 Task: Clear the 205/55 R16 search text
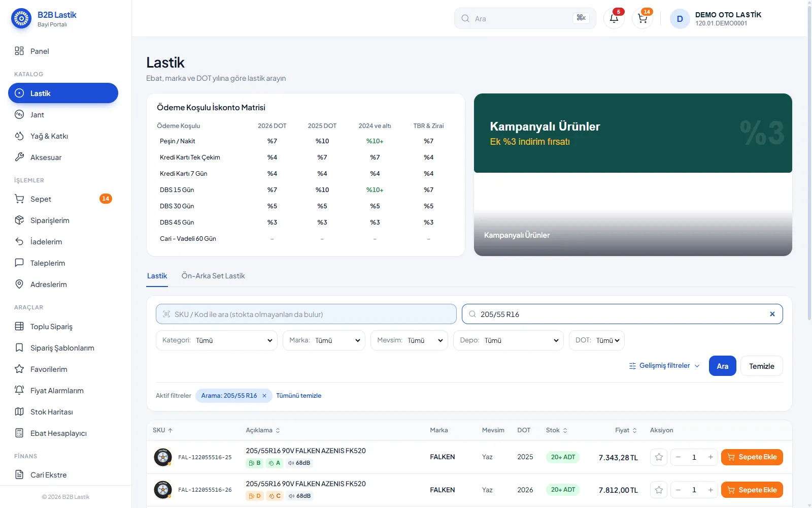[772, 314]
